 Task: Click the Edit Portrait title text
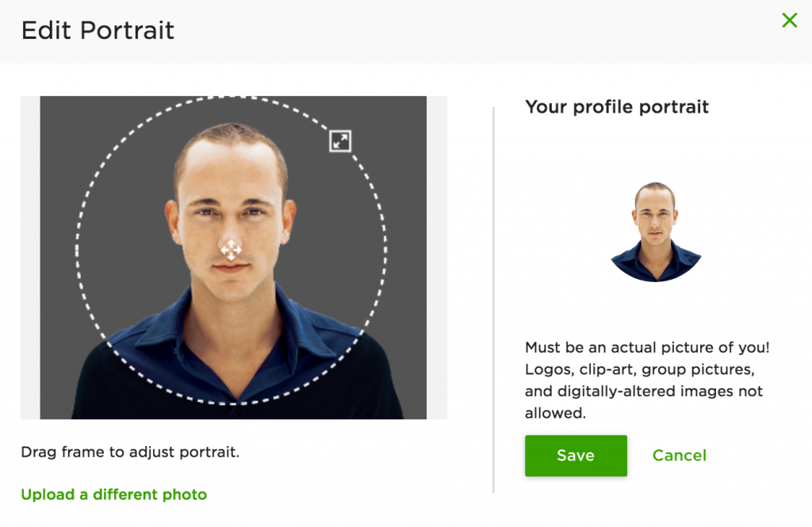click(x=98, y=31)
